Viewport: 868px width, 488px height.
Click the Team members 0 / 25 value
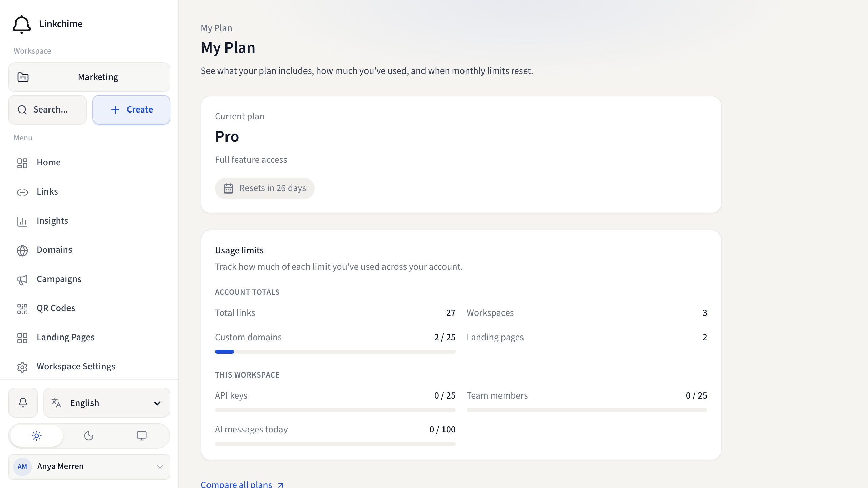696,395
